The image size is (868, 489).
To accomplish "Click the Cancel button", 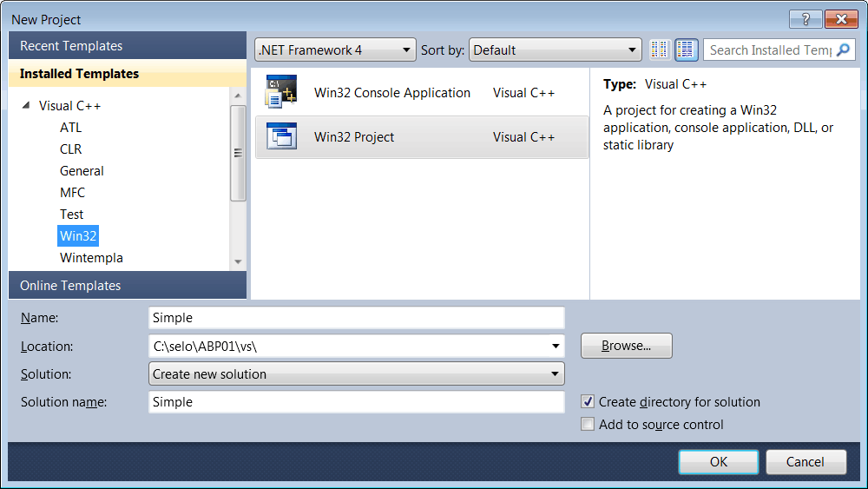I will 806,462.
